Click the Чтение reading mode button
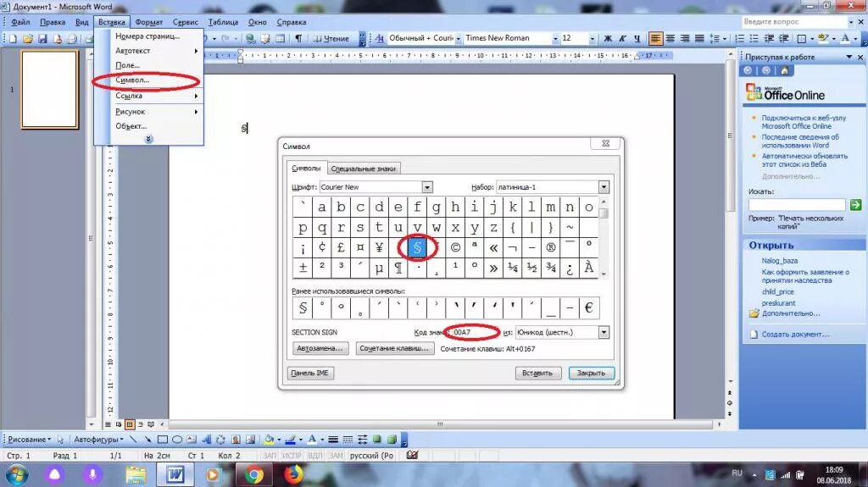 (x=331, y=38)
